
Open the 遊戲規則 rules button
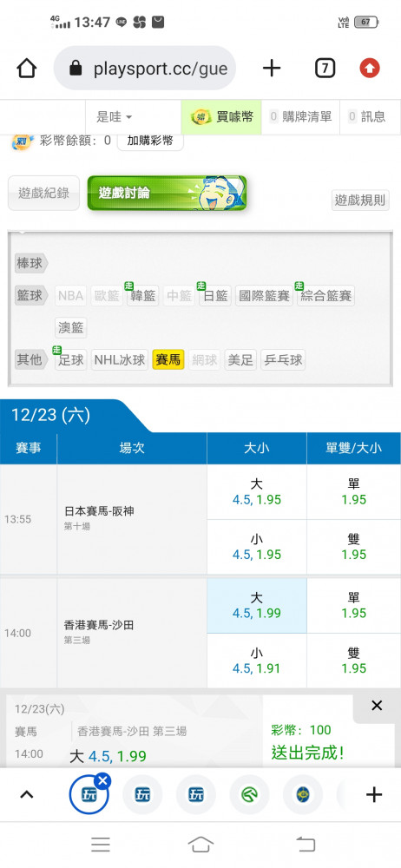tap(360, 201)
